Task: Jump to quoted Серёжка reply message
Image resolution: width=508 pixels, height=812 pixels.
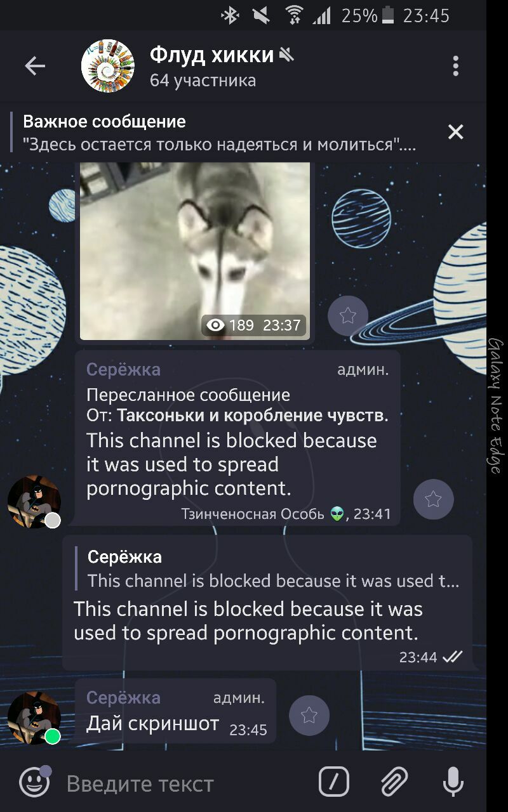Action: pyautogui.click(x=267, y=569)
